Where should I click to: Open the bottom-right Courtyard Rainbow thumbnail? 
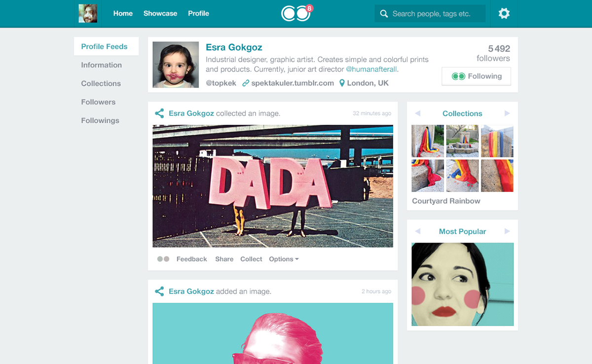pos(497,176)
